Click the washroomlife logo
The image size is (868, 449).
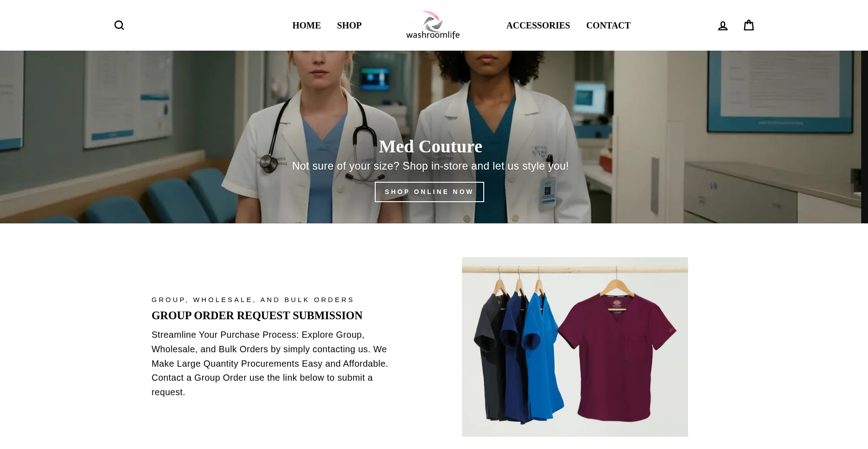433,25
